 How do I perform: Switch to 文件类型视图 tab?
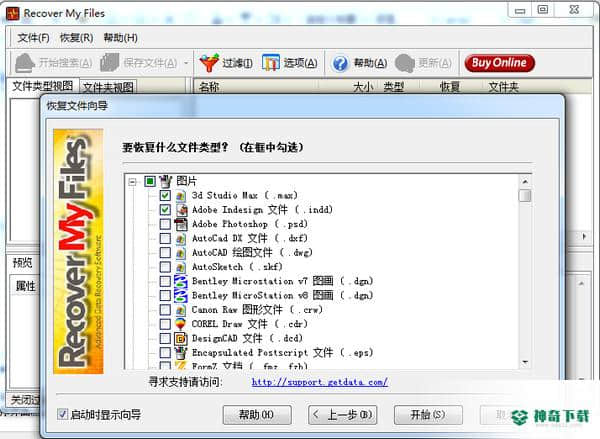[42, 86]
